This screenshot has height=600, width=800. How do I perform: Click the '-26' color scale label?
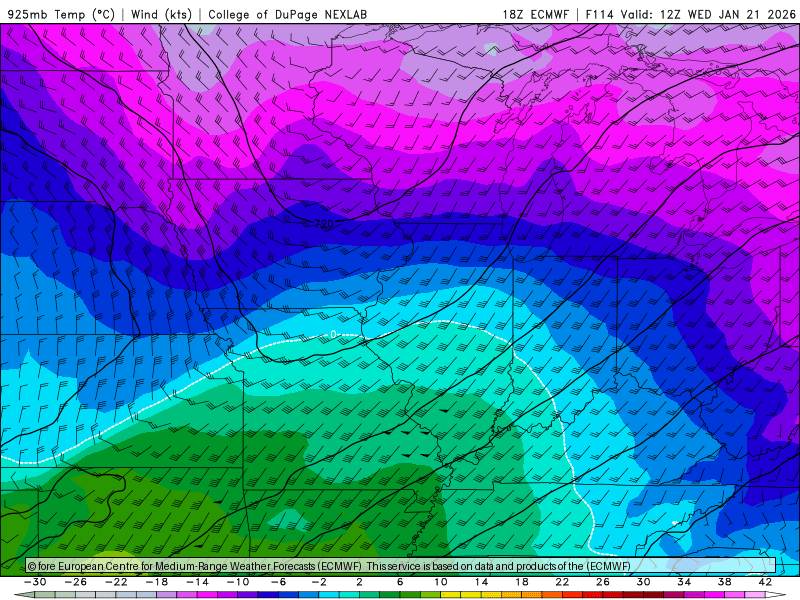tap(76, 582)
